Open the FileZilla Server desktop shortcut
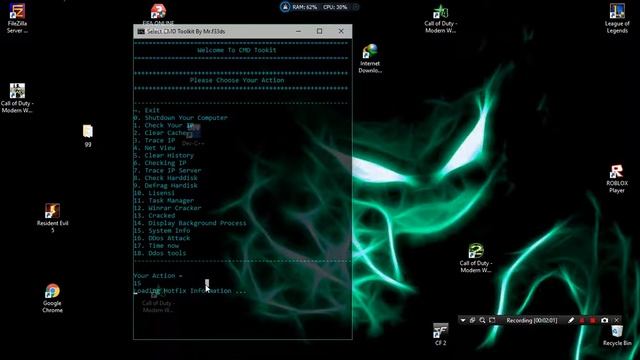This screenshot has height=360, width=640. [17, 18]
